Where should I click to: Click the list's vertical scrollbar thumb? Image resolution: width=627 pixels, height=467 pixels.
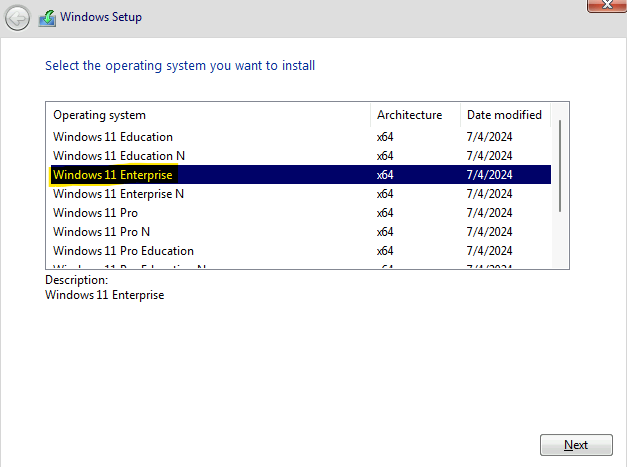[x=560, y=166]
